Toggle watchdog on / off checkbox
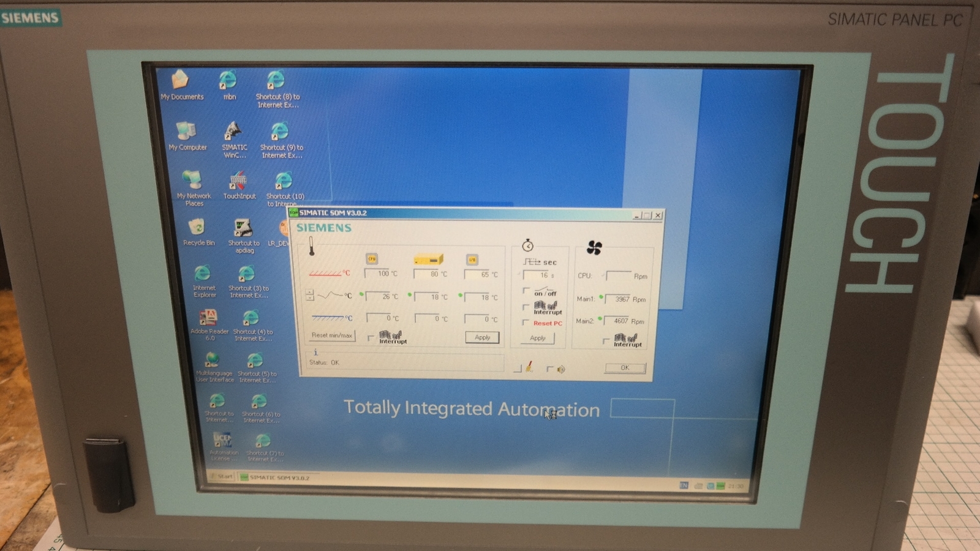The height and width of the screenshot is (551, 980). point(526,291)
